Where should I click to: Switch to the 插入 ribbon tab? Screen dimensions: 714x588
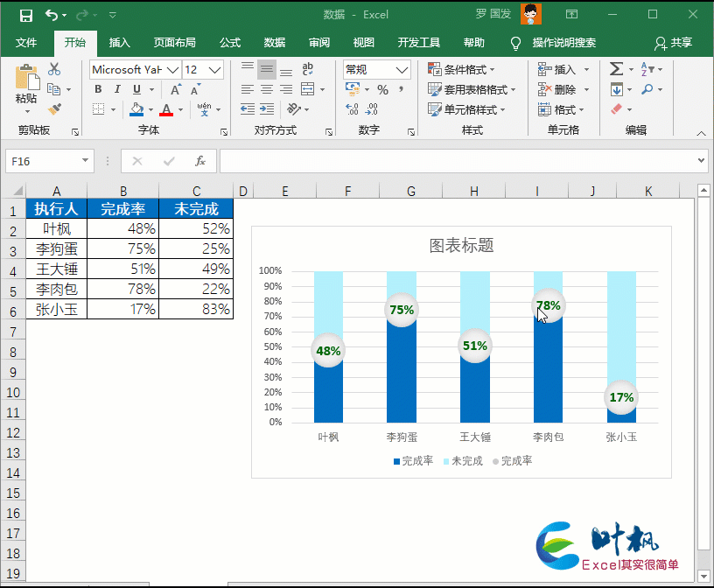click(119, 41)
